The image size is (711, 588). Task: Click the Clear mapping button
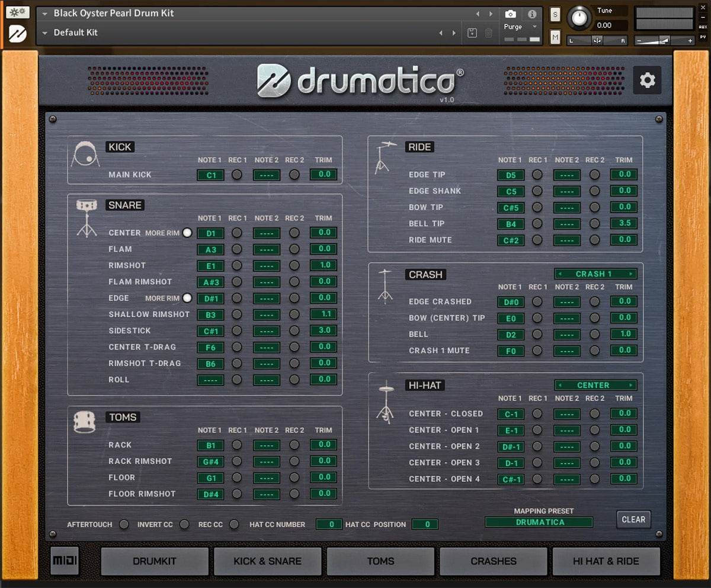click(x=633, y=519)
